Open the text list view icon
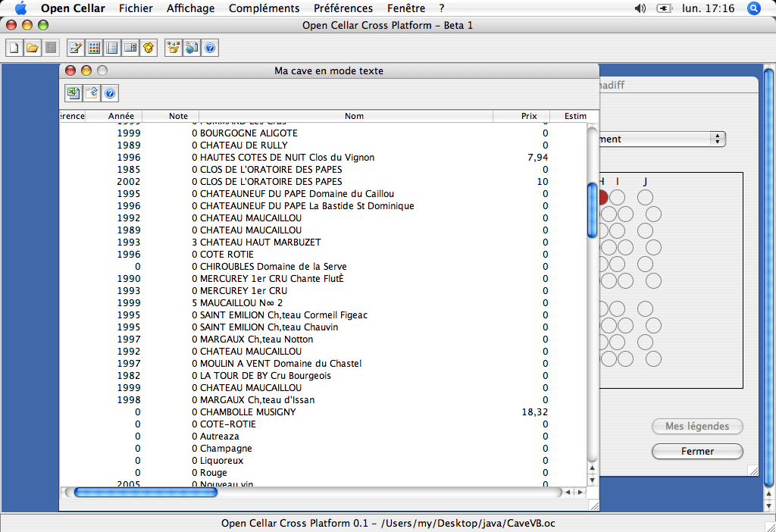 coord(112,48)
